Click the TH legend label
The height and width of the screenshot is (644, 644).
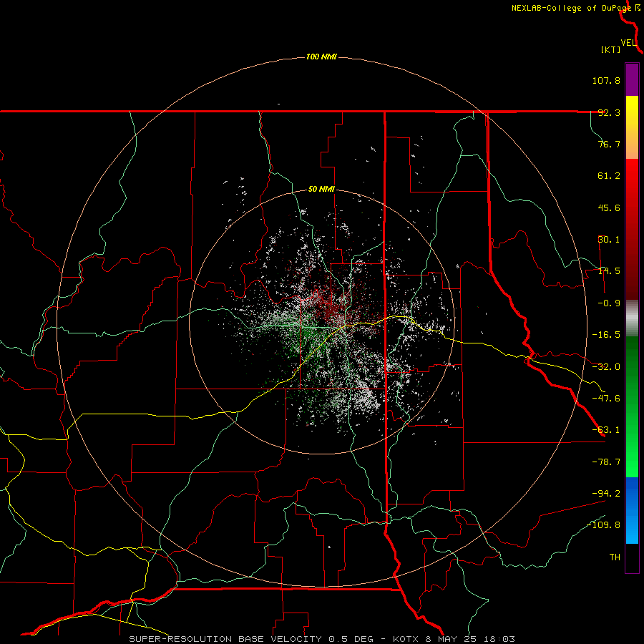(615, 557)
